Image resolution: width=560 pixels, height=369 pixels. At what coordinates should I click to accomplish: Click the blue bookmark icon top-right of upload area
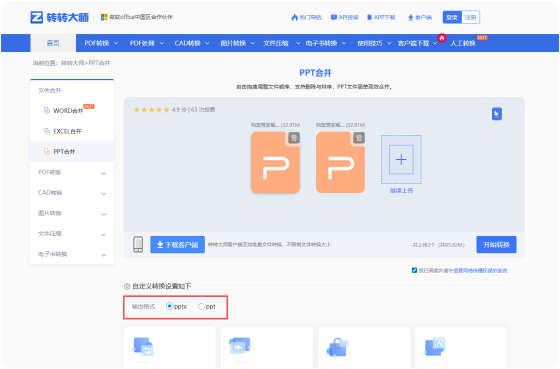coord(497,114)
